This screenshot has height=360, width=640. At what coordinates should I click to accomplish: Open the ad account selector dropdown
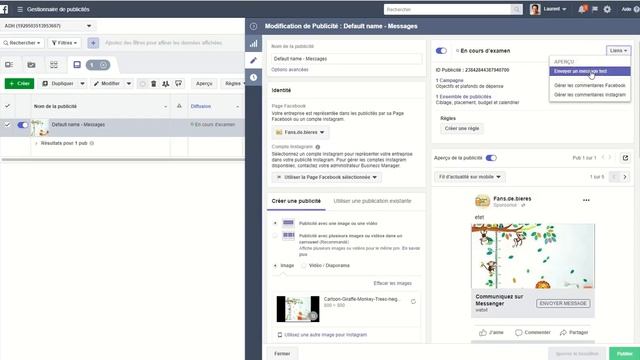(48, 26)
